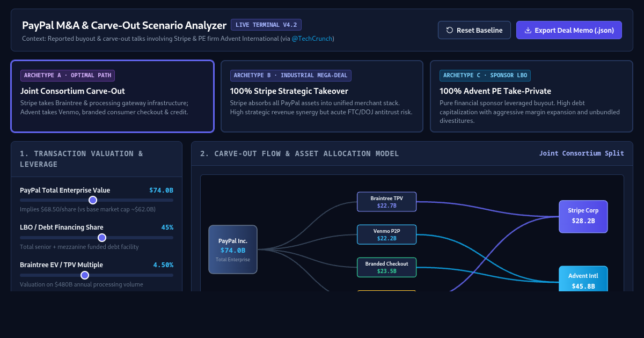Open the @TechCrunch link
Image resolution: width=644 pixels, height=338 pixels.
(x=312, y=39)
